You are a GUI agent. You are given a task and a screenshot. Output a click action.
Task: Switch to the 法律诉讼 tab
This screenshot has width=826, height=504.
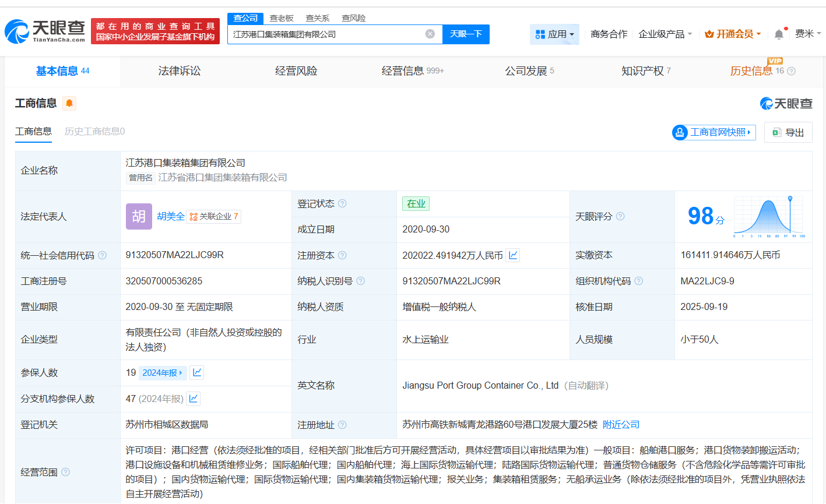click(x=178, y=71)
